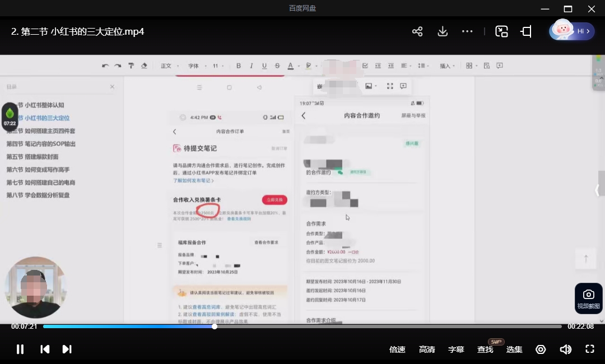605x364 pixels.
Task: Expand the collapsed right side panel arrow
Action: (x=597, y=190)
